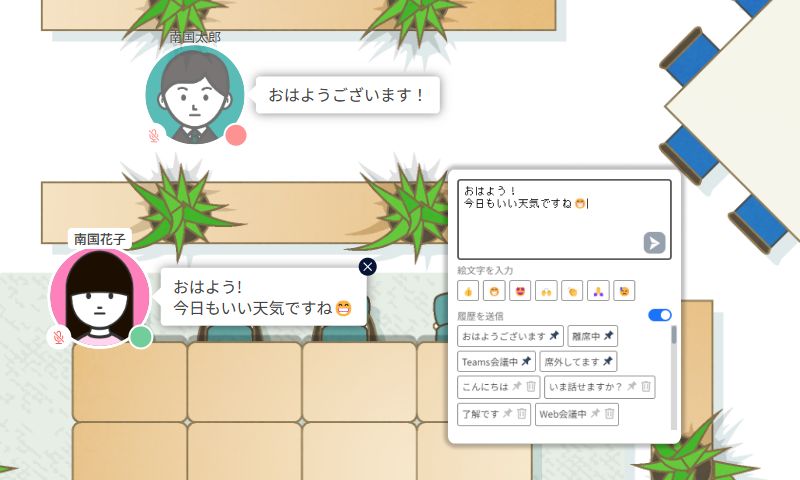Insert the raised hands emoji

tap(545, 291)
